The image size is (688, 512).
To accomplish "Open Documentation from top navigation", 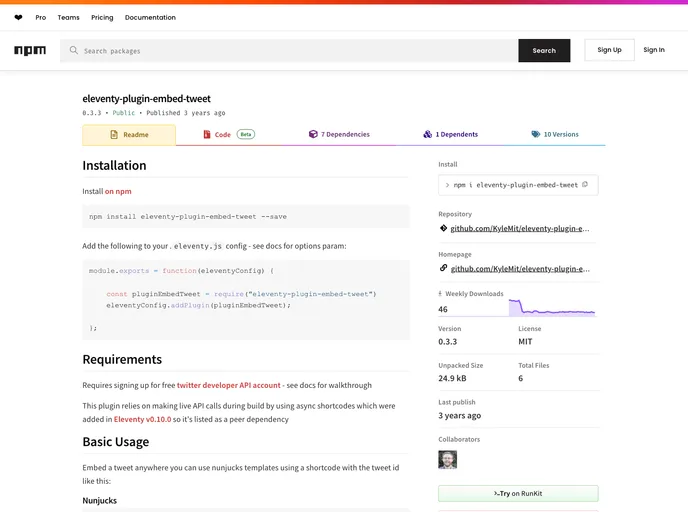I will point(150,18).
